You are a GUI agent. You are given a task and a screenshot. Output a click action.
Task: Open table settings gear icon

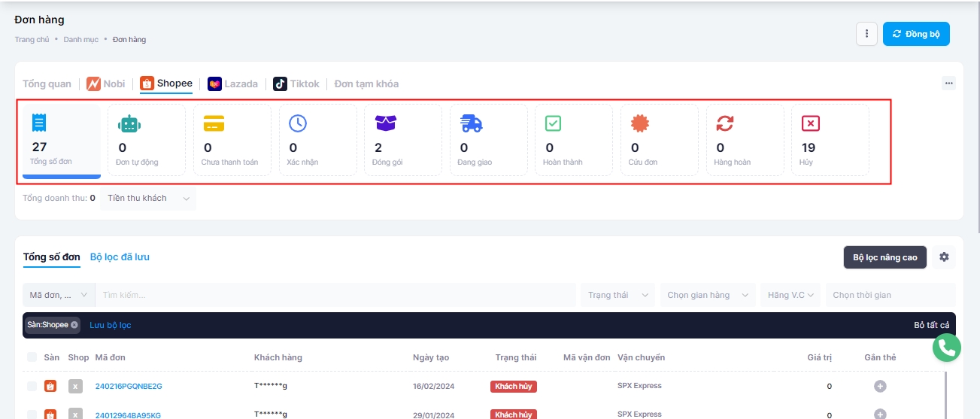click(944, 257)
